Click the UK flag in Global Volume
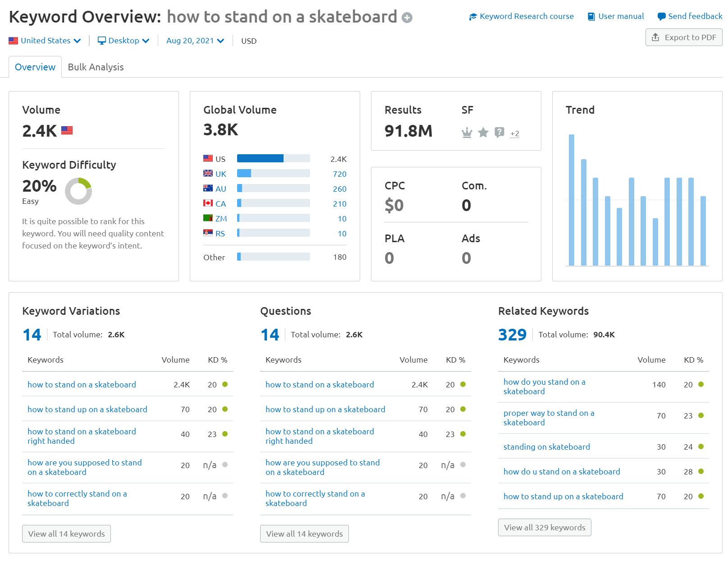Screen dimensions: 728x561 pos(208,173)
